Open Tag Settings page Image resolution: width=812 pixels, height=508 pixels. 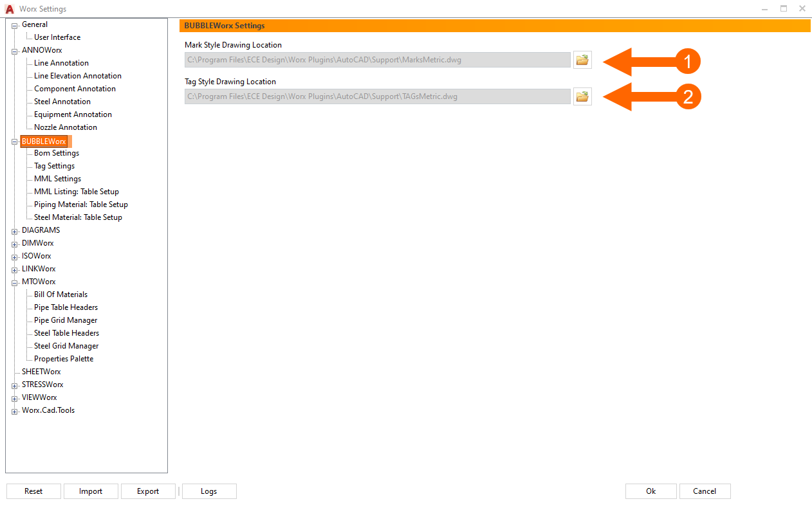[x=54, y=166]
